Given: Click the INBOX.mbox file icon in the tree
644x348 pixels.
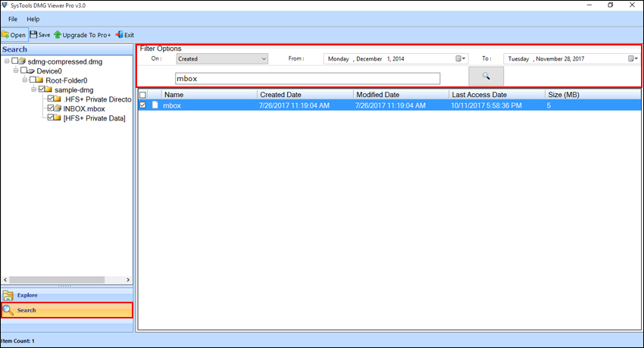Looking at the screenshot, I should click(x=58, y=108).
